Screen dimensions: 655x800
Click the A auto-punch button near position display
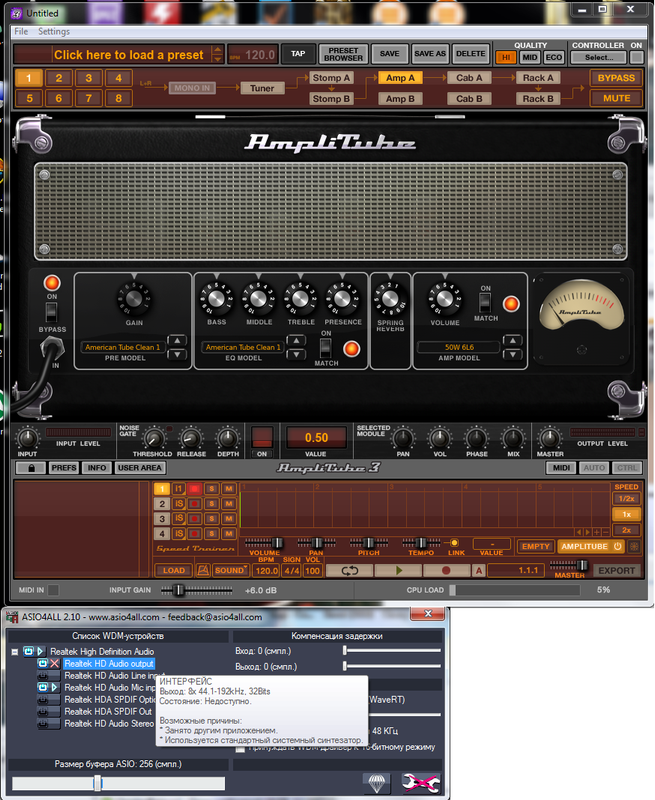[x=478, y=570]
